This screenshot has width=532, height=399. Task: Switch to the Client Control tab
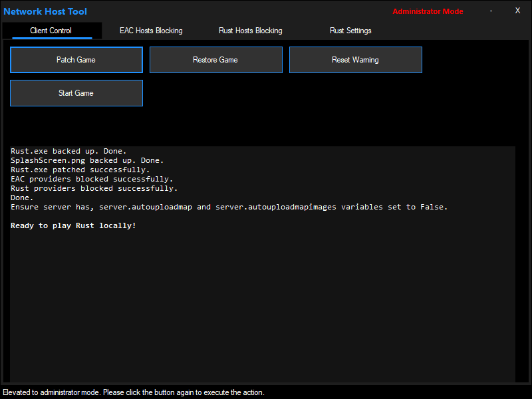(x=51, y=31)
